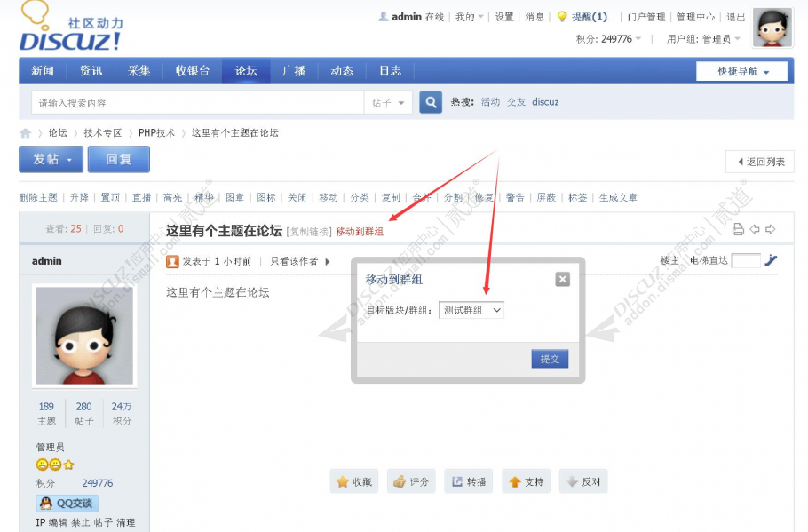Click the 清理 admin link under sidebar
The width and height of the screenshot is (808, 532).
pos(126,523)
